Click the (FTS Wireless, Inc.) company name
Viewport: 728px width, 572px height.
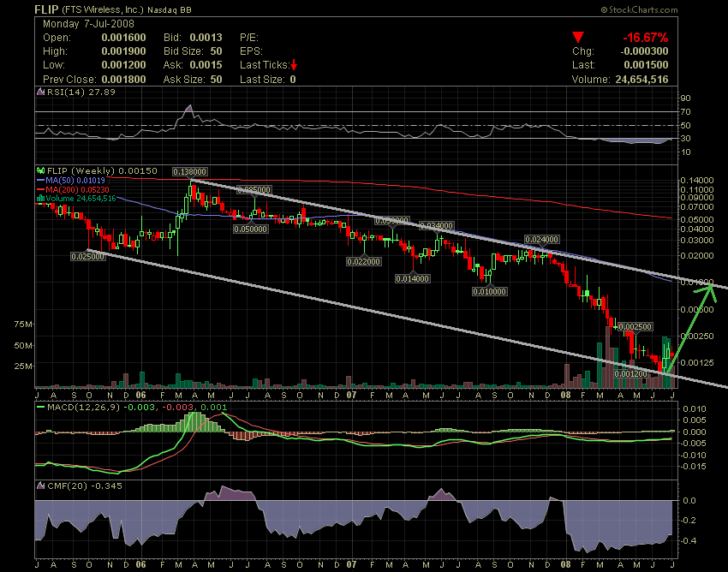[x=103, y=9]
